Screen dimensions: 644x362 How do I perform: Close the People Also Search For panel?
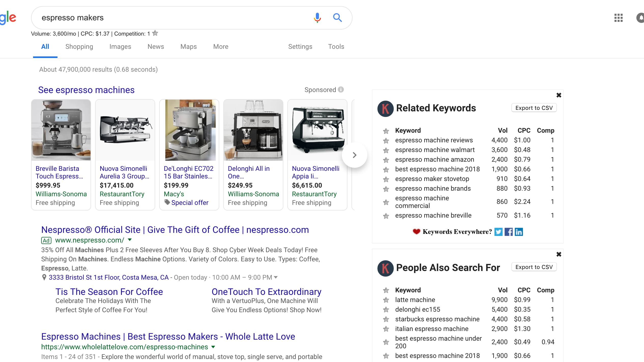pos(559,254)
